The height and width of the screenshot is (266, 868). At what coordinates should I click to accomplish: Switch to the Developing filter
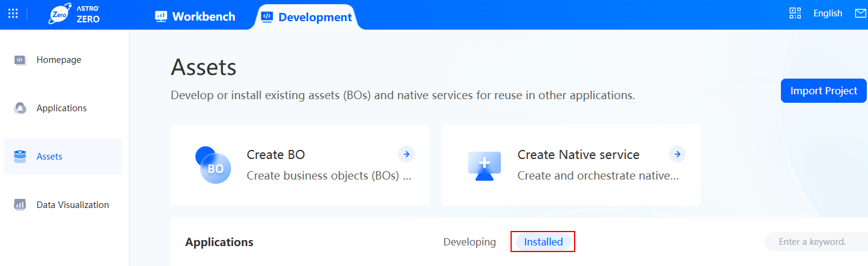tap(469, 242)
